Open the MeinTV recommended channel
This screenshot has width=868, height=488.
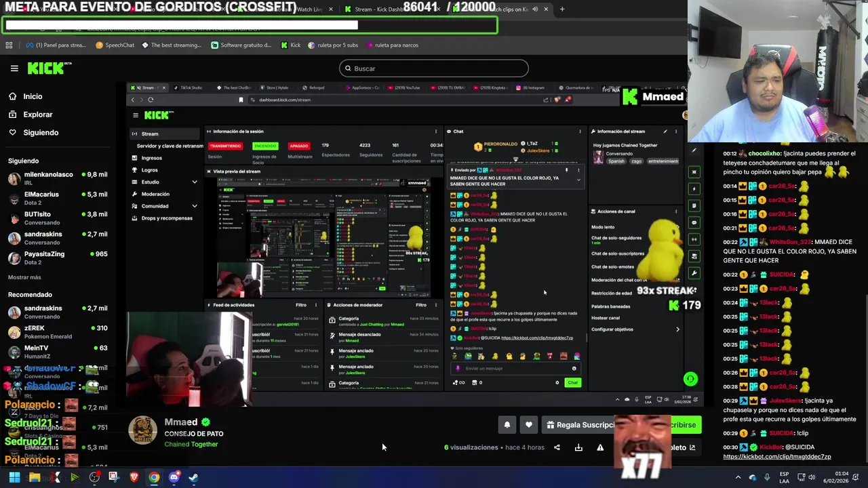point(58,351)
